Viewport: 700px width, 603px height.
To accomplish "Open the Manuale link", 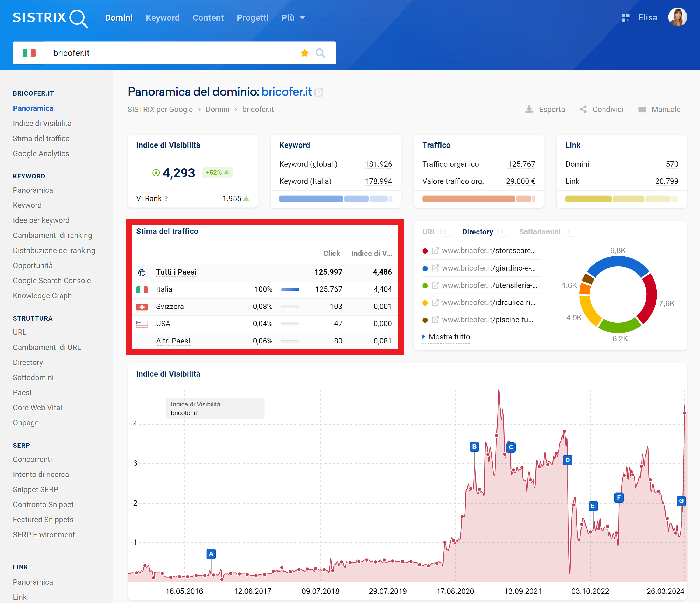I will click(659, 110).
